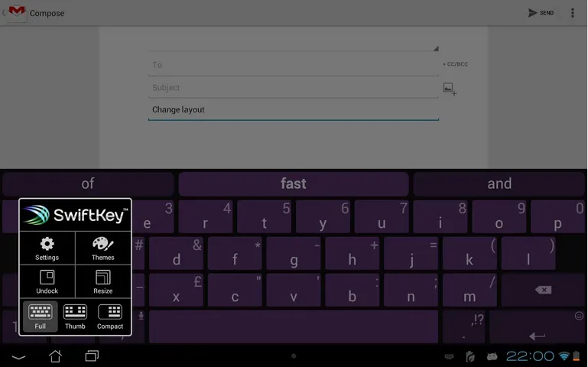Open keyboard input method tray icon
This screenshot has height=367, width=588.
click(449, 356)
